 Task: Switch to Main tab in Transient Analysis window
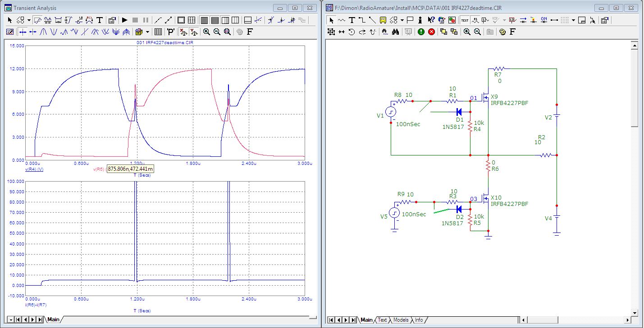(x=53, y=319)
